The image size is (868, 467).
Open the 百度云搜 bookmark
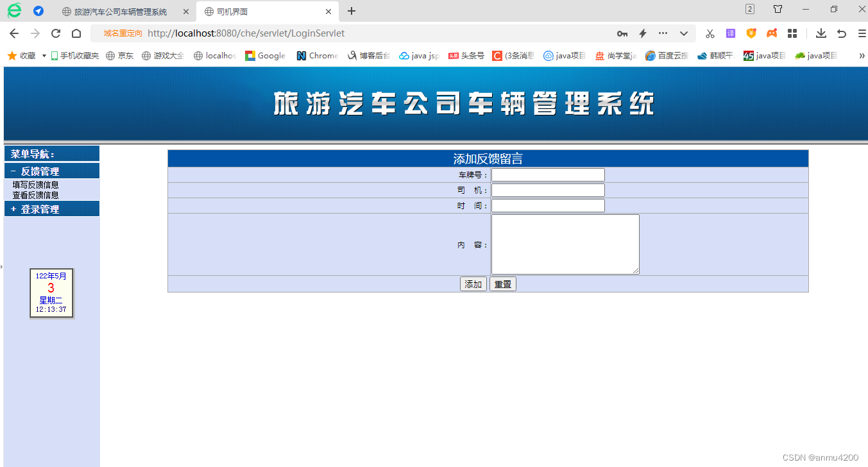click(667, 56)
